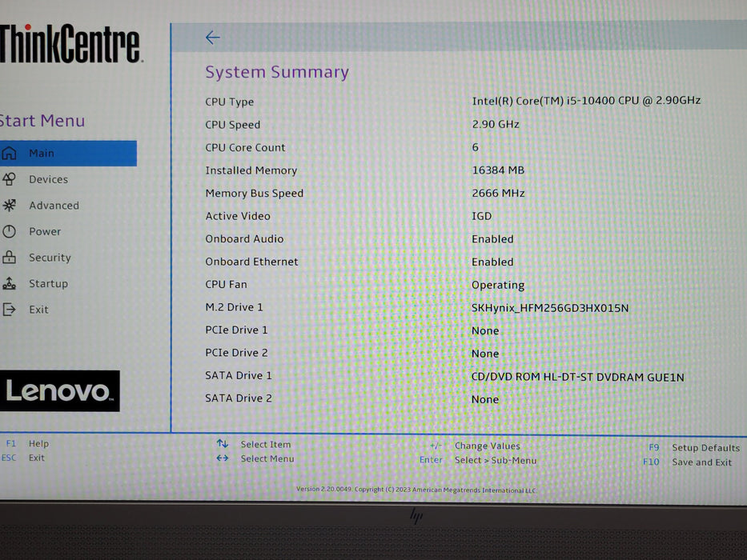
Task: Click the System Summary heading
Action: point(277,72)
